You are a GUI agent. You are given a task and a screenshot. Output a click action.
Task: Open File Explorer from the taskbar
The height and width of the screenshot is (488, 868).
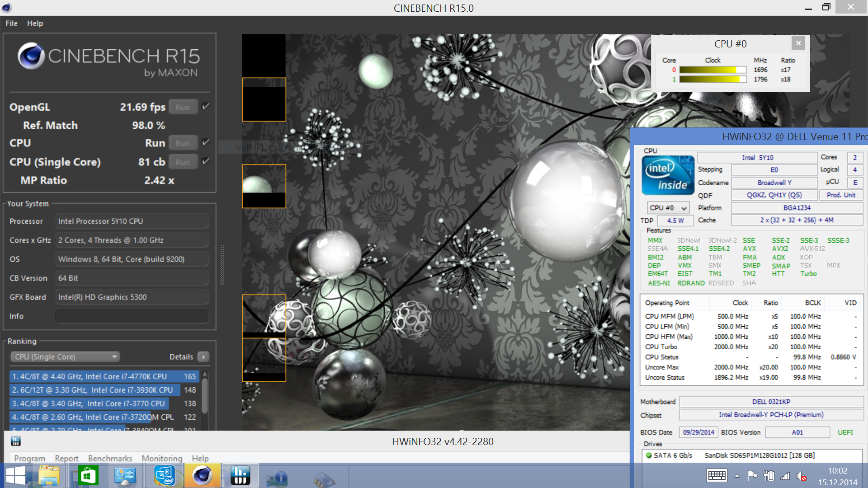49,476
